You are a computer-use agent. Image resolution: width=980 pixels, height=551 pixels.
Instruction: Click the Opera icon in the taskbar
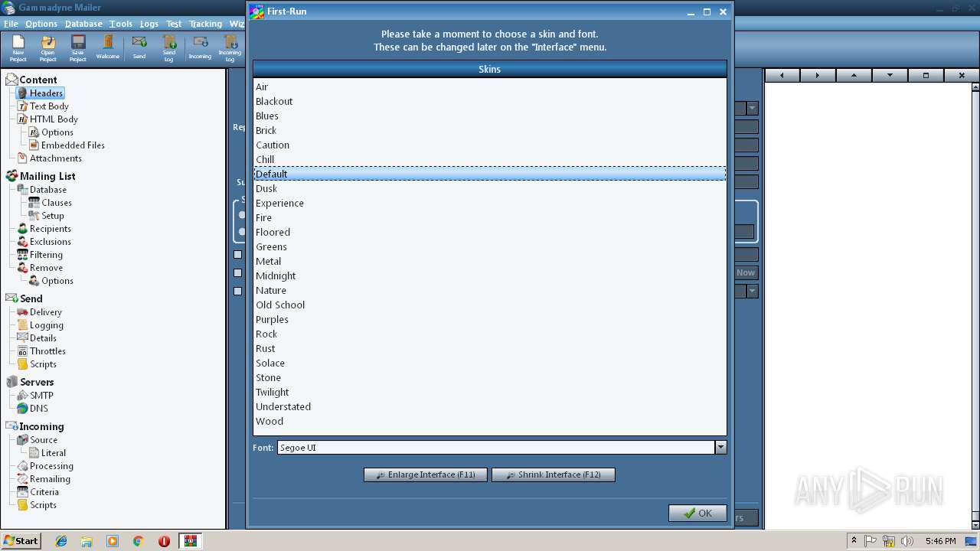click(164, 541)
